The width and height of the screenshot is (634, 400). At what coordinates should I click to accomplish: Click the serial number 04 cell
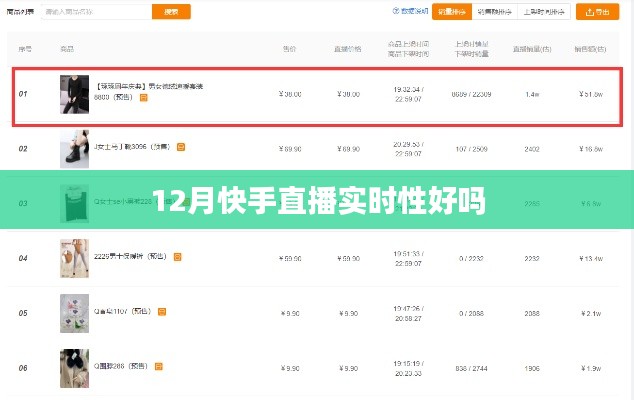[23, 258]
